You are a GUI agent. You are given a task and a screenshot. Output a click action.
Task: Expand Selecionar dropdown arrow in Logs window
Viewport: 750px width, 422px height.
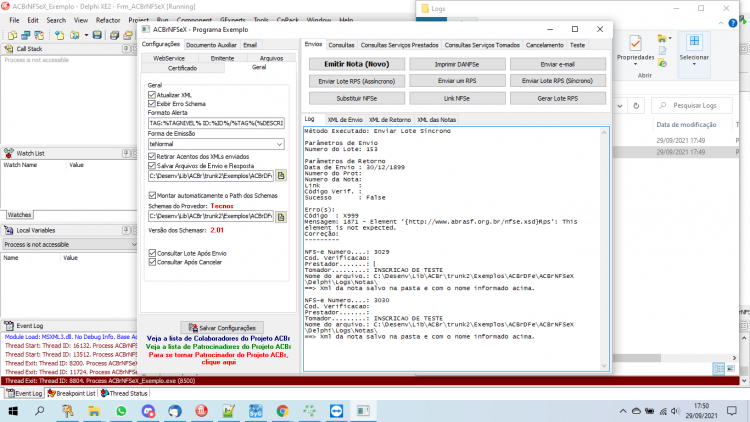tap(694, 65)
